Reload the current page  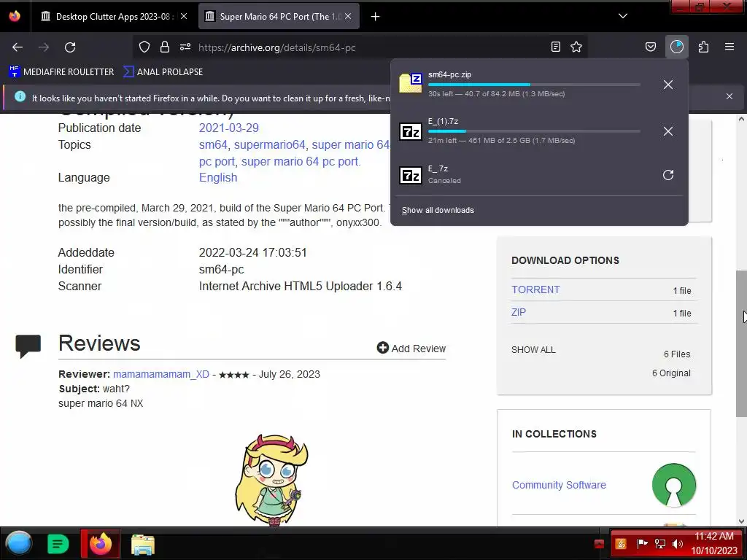pos(70,47)
